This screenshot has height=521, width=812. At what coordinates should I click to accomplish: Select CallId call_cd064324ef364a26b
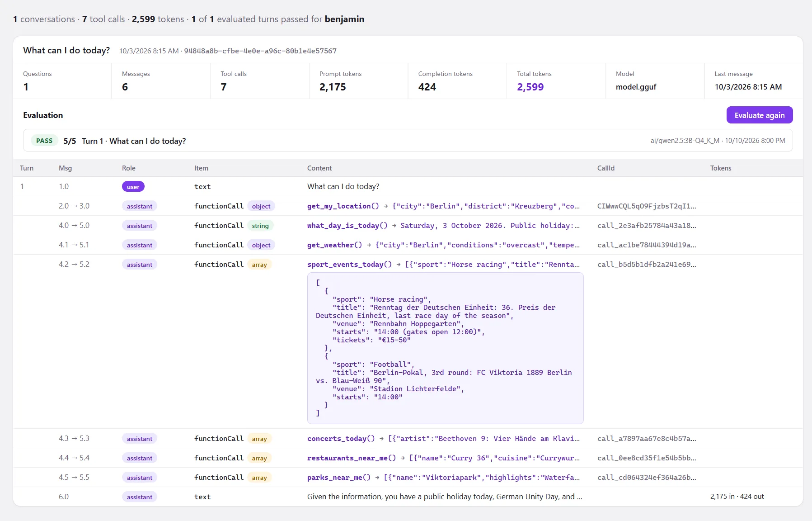click(x=647, y=477)
